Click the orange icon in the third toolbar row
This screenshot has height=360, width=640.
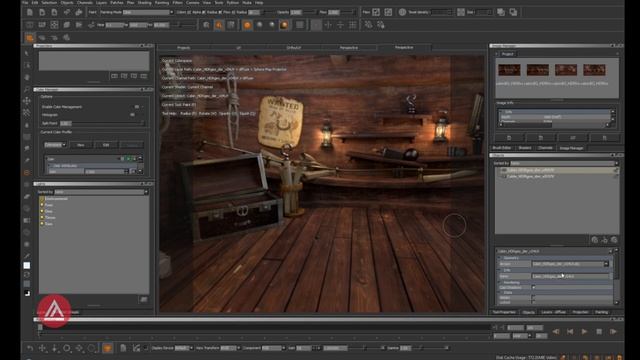point(30,38)
